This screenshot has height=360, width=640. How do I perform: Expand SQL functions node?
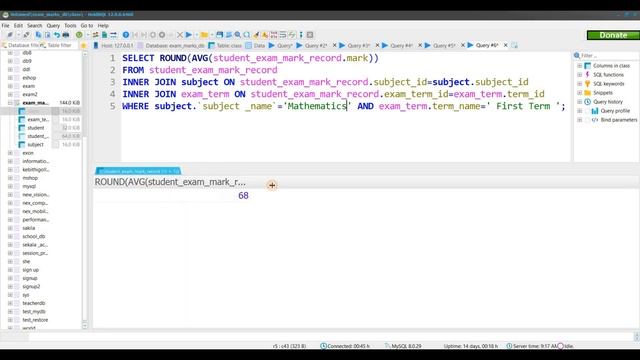(x=580, y=75)
